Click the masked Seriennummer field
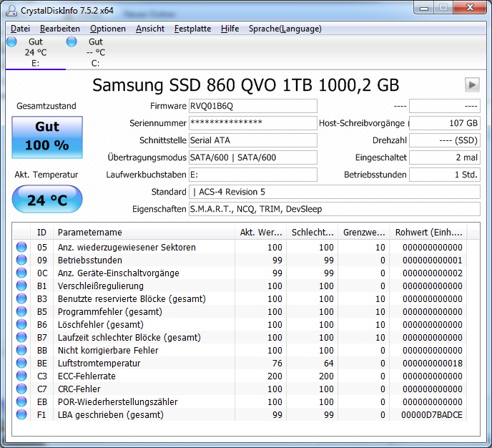 tap(253, 123)
